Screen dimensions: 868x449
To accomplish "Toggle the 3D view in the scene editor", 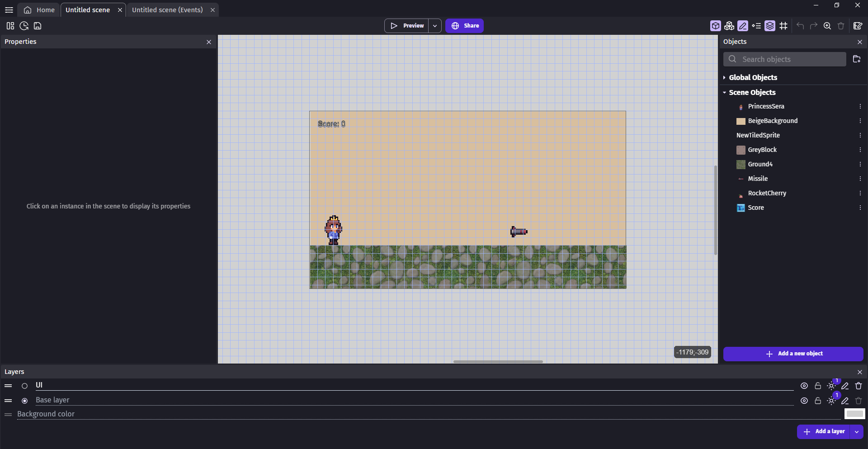I will tap(716, 26).
